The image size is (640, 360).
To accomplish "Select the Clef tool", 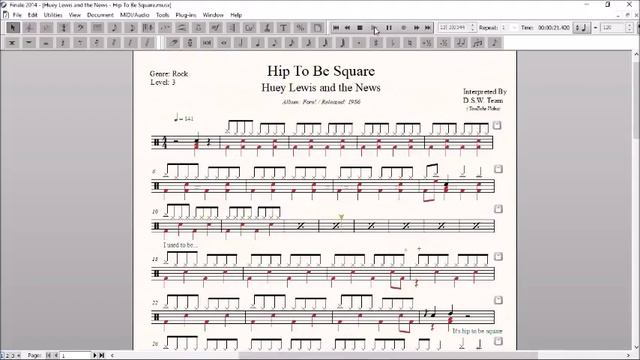I will tap(80, 28).
